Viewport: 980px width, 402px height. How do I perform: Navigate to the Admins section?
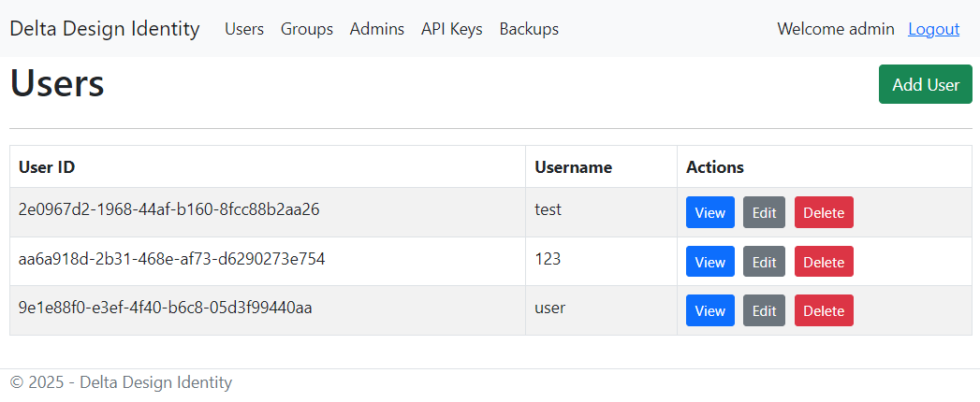pyautogui.click(x=377, y=29)
